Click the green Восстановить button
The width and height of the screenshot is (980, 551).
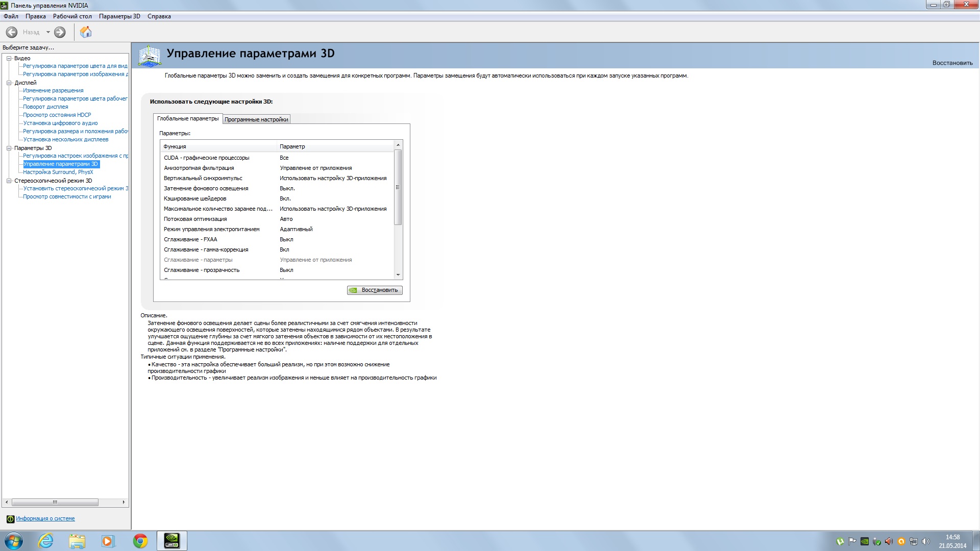point(375,290)
